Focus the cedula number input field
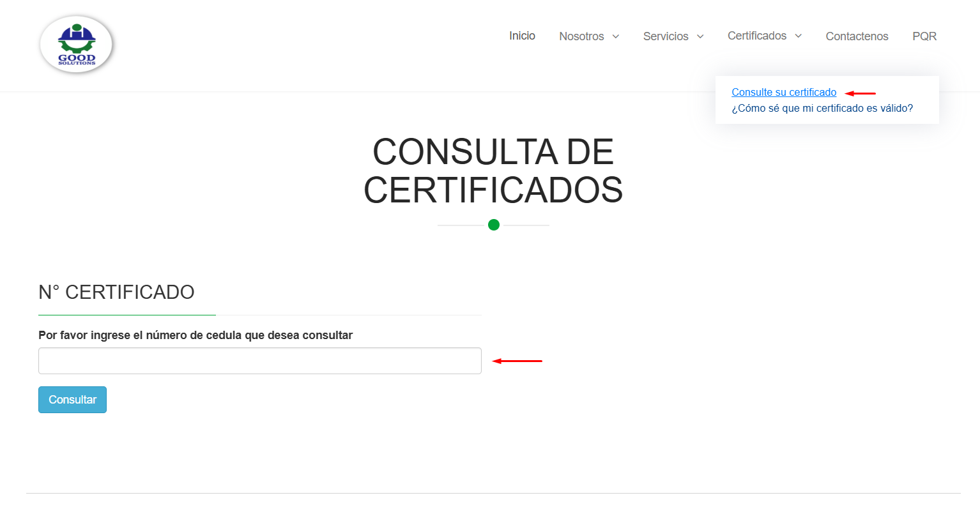This screenshot has width=980, height=530. 259,361
